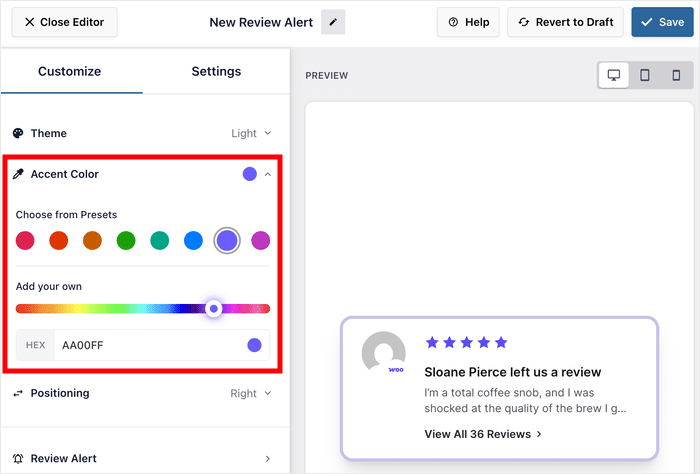The image size is (700, 474).
Task: Select desktop preview icon
Action: (613, 75)
